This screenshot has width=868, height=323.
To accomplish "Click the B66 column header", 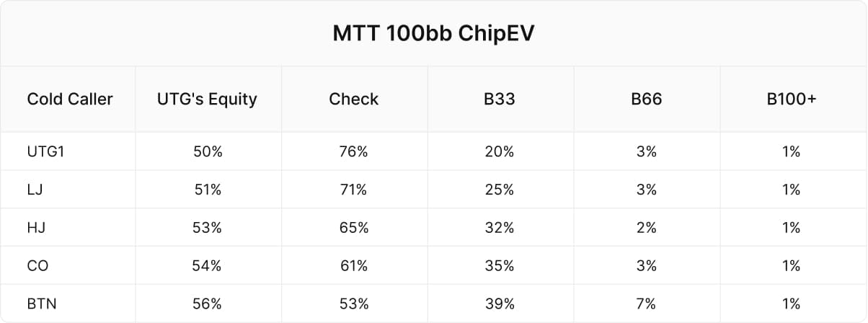I will coord(646,99).
